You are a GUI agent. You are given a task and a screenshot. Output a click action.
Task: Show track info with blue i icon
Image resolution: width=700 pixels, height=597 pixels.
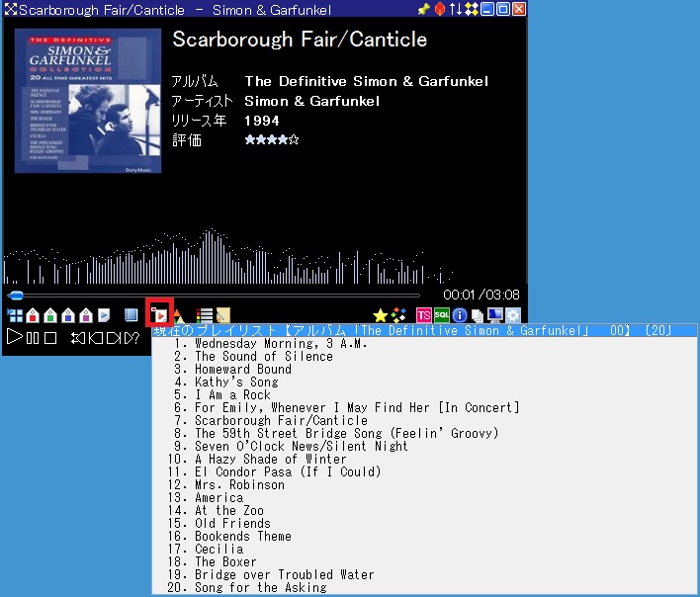tap(460, 315)
